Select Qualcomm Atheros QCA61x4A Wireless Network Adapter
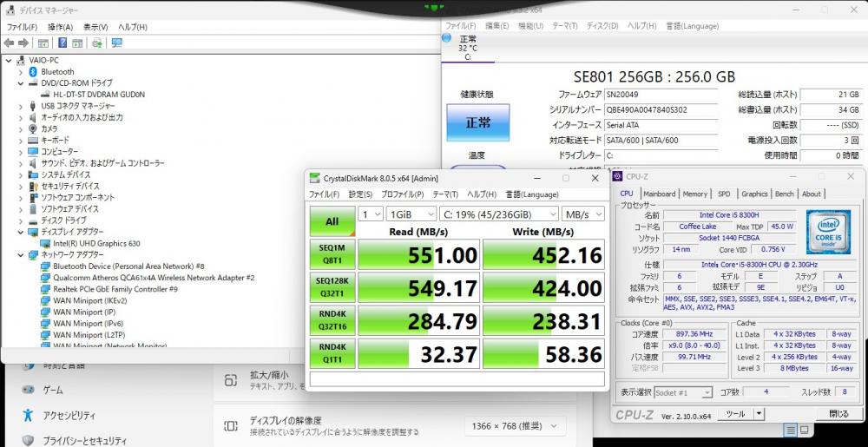This screenshot has width=868, height=447. tap(154, 278)
